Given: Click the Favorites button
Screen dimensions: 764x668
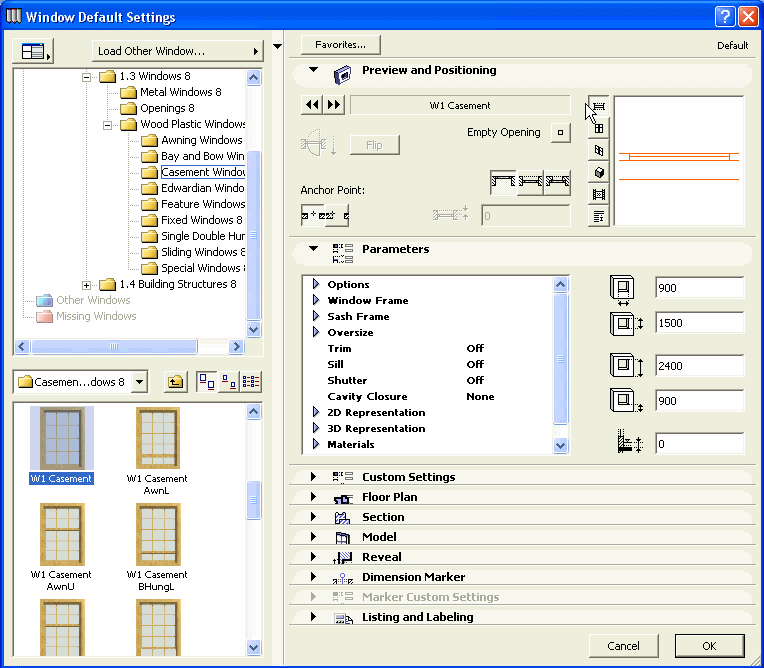Looking at the screenshot, I should pyautogui.click(x=340, y=45).
